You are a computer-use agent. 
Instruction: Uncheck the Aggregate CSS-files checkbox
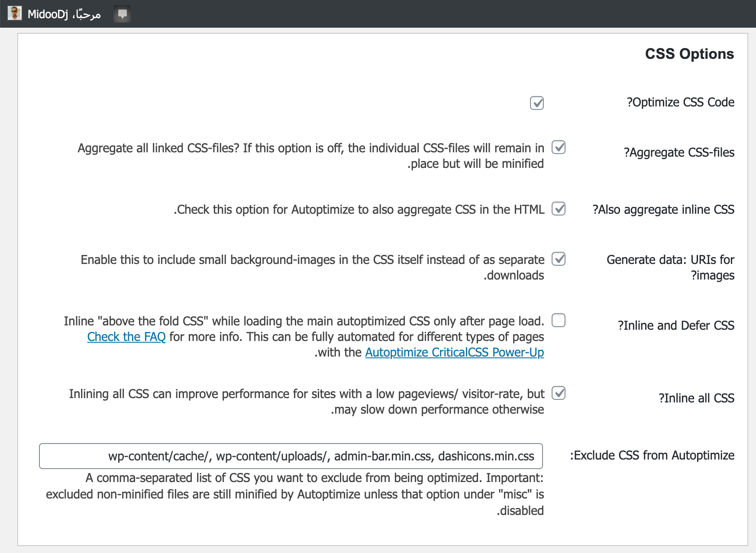(x=558, y=148)
